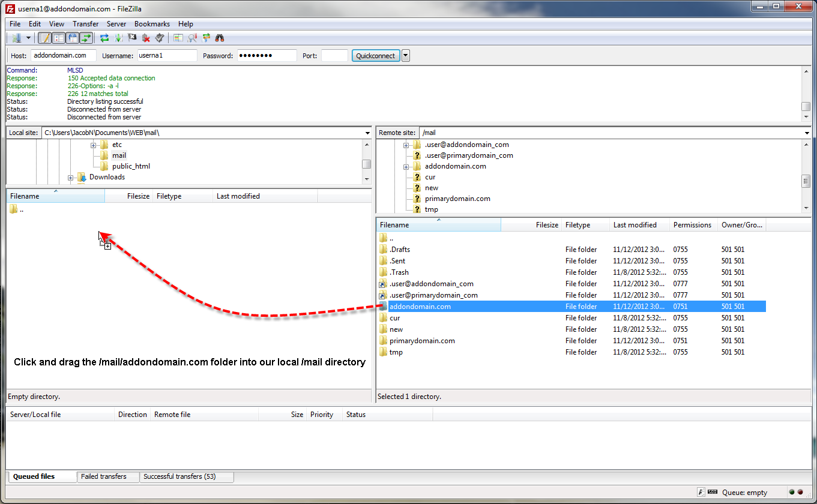Open the Site Manager icon
The width and height of the screenshot is (817, 504).
16,38
